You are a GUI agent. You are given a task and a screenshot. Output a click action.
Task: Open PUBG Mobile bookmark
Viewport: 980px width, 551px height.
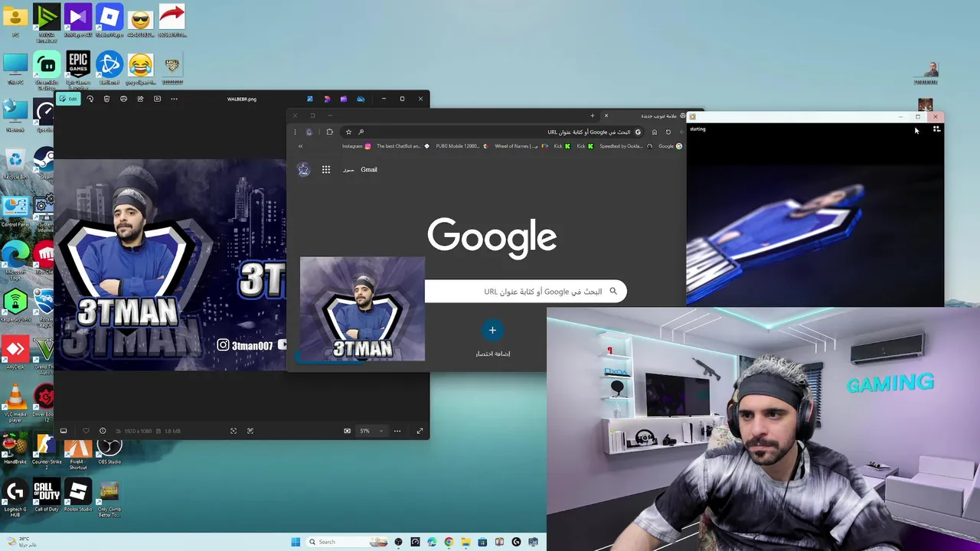(x=462, y=146)
